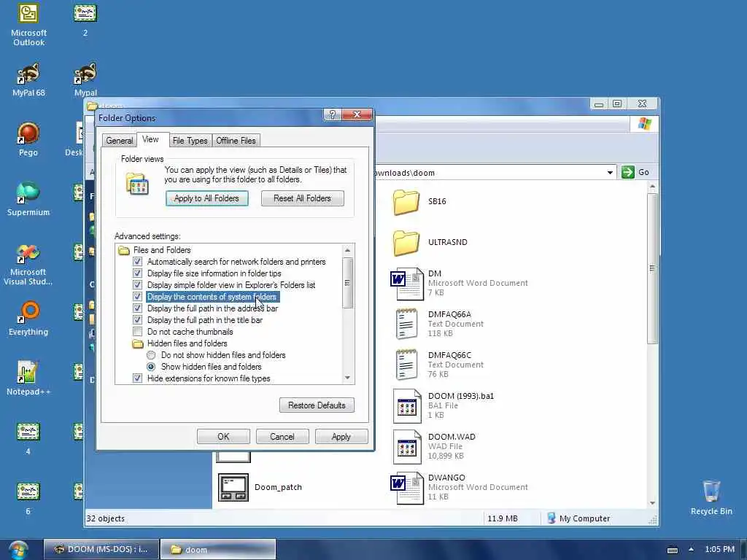
Task: Toggle Display the contents of system folders
Action: click(137, 297)
